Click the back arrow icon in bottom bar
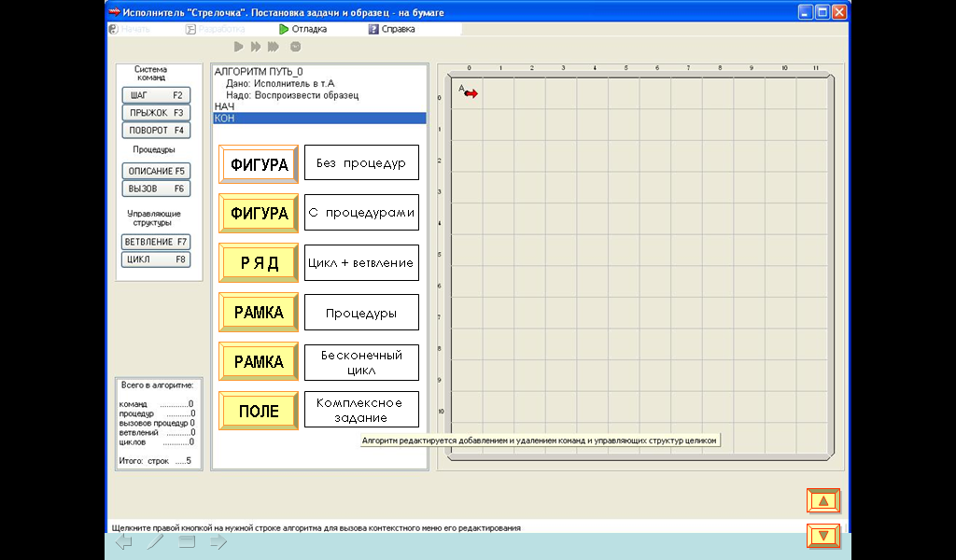956x560 pixels. click(x=124, y=541)
